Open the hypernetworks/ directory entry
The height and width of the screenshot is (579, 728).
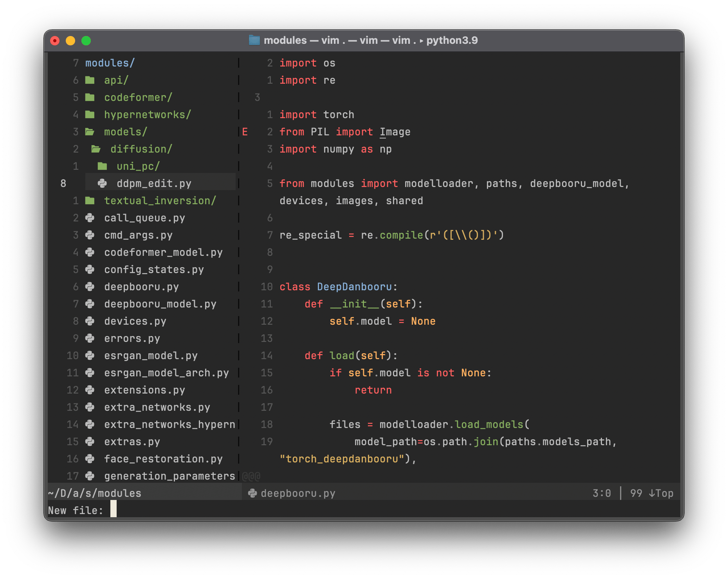[148, 115]
